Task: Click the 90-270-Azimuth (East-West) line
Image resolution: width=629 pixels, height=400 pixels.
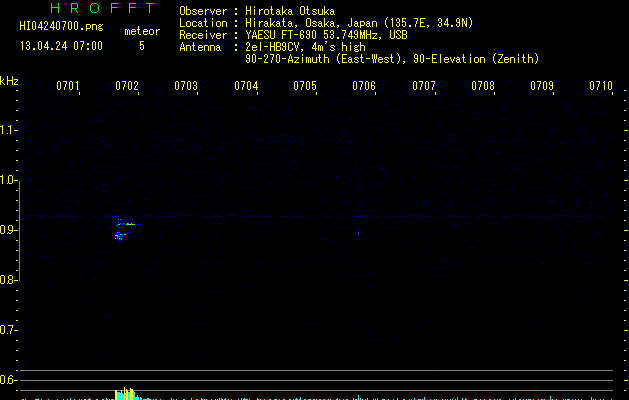Action: click(392, 59)
